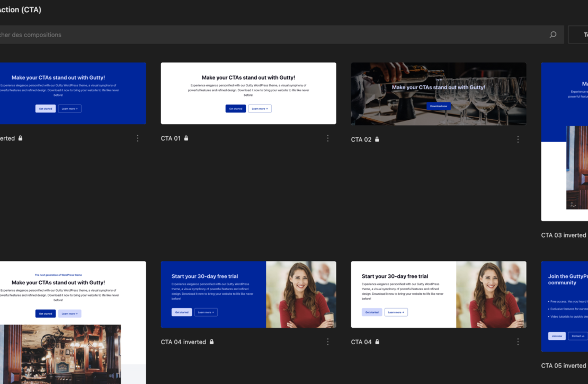This screenshot has width=588, height=384.
Task: Click Get started in CTA 04 inverted preview
Action: pos(182,312)
